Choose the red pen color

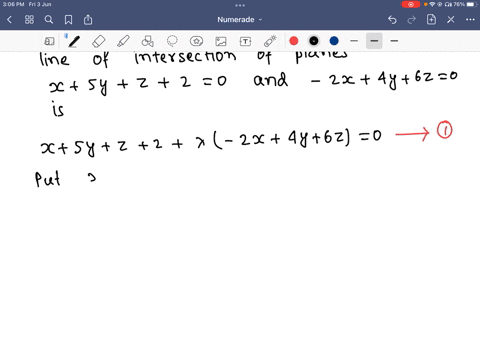(x=294, y=41)
